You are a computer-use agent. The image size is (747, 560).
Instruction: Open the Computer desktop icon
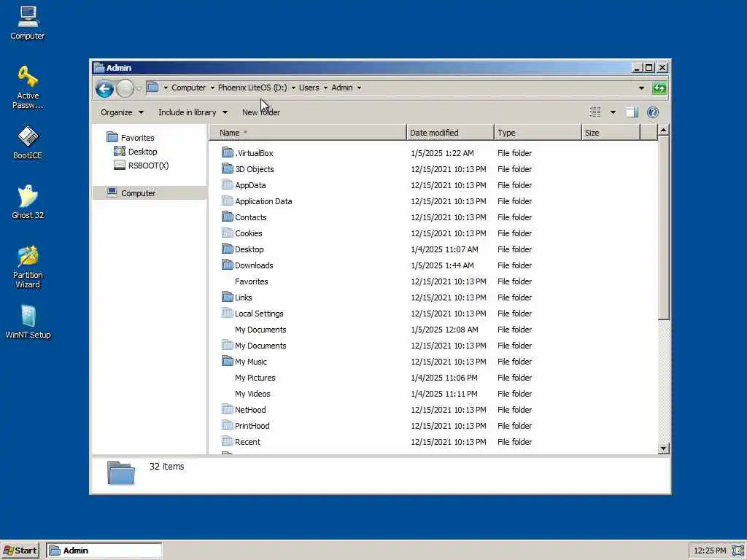(x=28, y=23)
